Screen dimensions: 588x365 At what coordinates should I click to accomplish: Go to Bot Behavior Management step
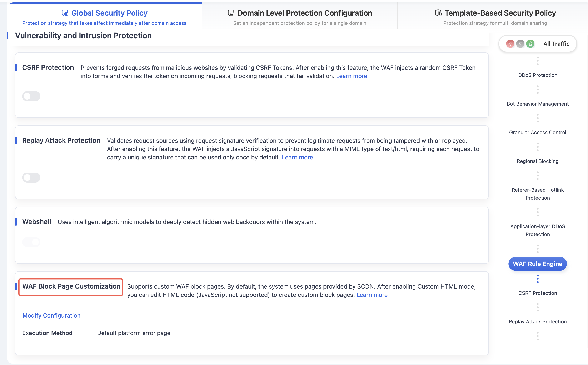(x=538, y=104)
